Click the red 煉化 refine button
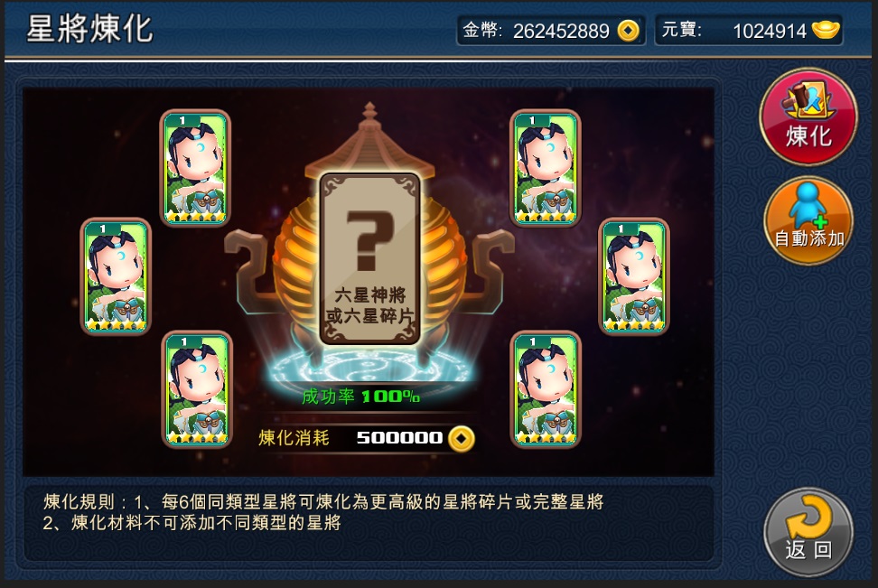Viewport: 878px width, 588px height. pos(808,117)
